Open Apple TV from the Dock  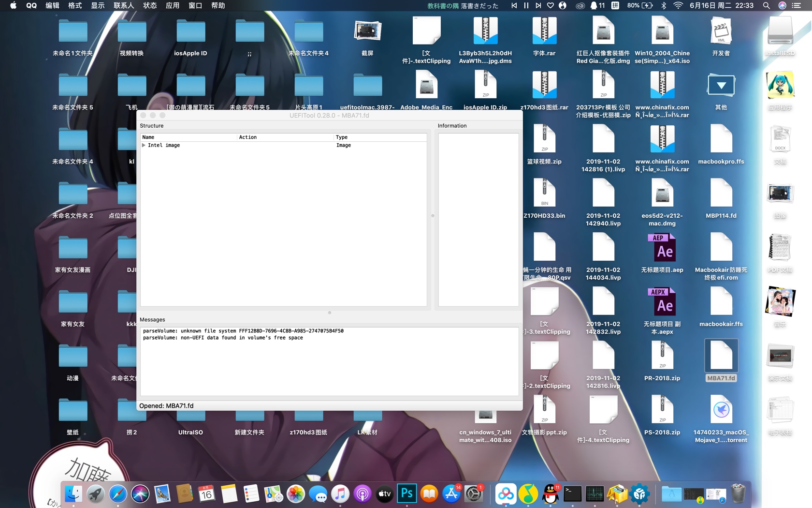click(x=385, y=494)
